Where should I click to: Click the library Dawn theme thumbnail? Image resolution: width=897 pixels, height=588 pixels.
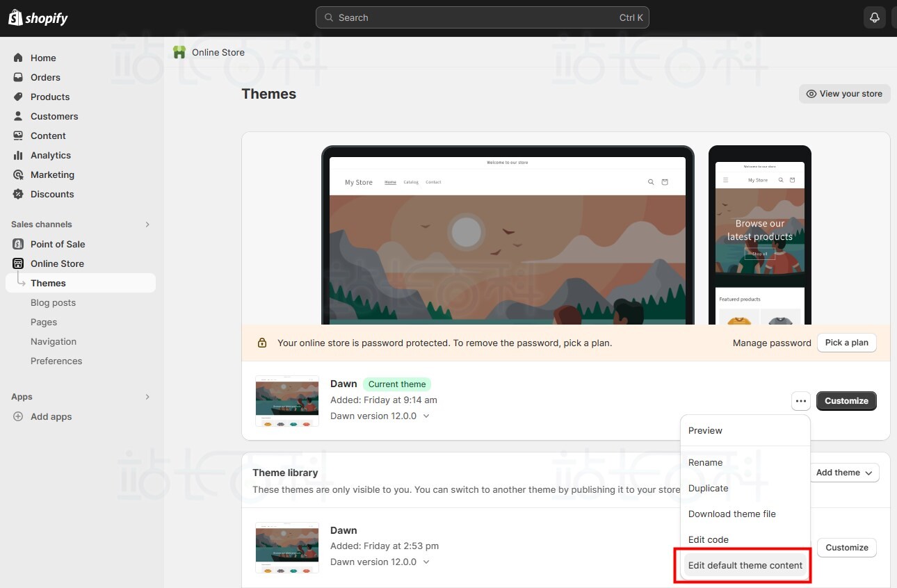point(287,548)
